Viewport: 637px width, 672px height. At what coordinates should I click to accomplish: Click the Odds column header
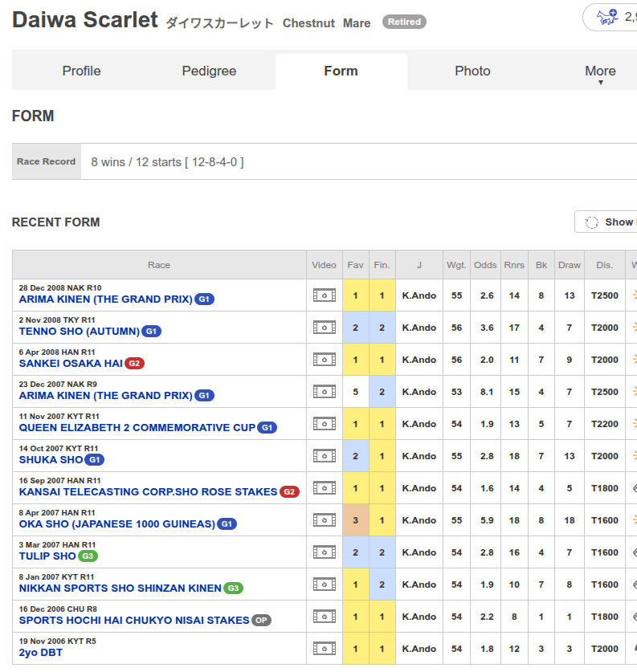pyautogui.click(x=485, y=265)
